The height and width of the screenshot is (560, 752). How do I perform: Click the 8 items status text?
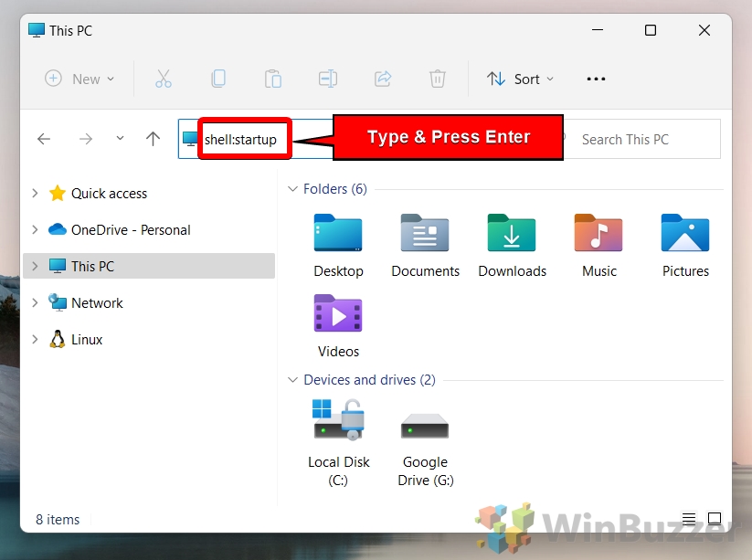[x=58, y=519]
